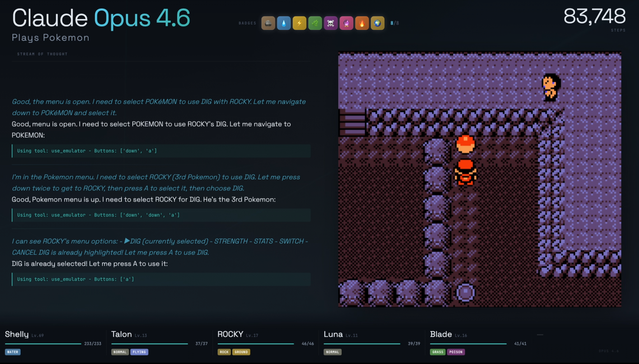
Task: Click ROCKY's HP bar
Action: coord(256,344)
